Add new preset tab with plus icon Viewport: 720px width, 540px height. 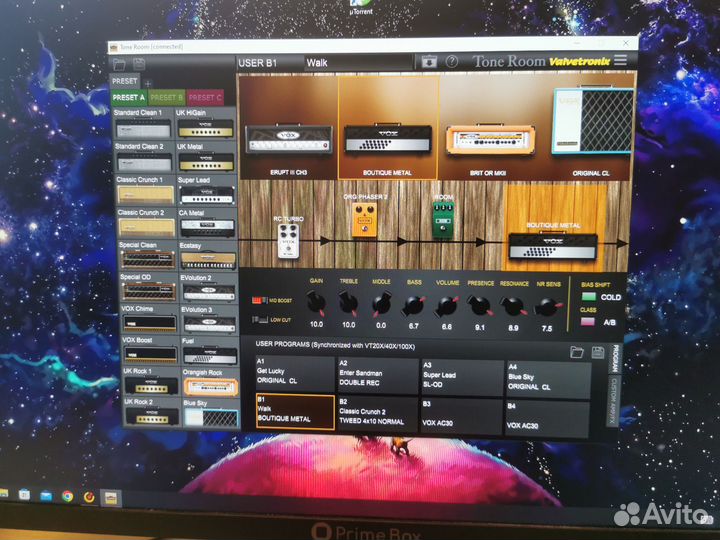[x=148, y=84]
